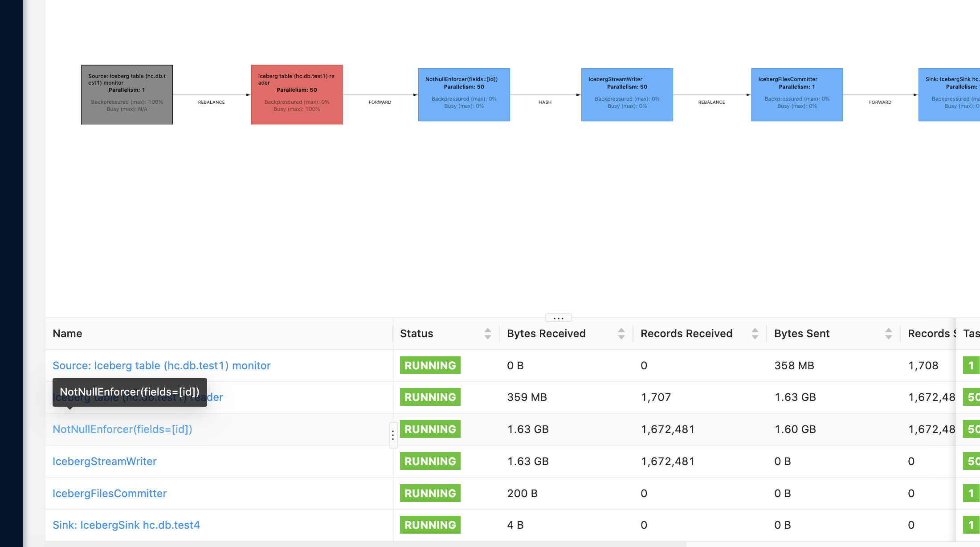
Task: Sort by Bytes Received column arrows
Action: click(x=621, y=334)
